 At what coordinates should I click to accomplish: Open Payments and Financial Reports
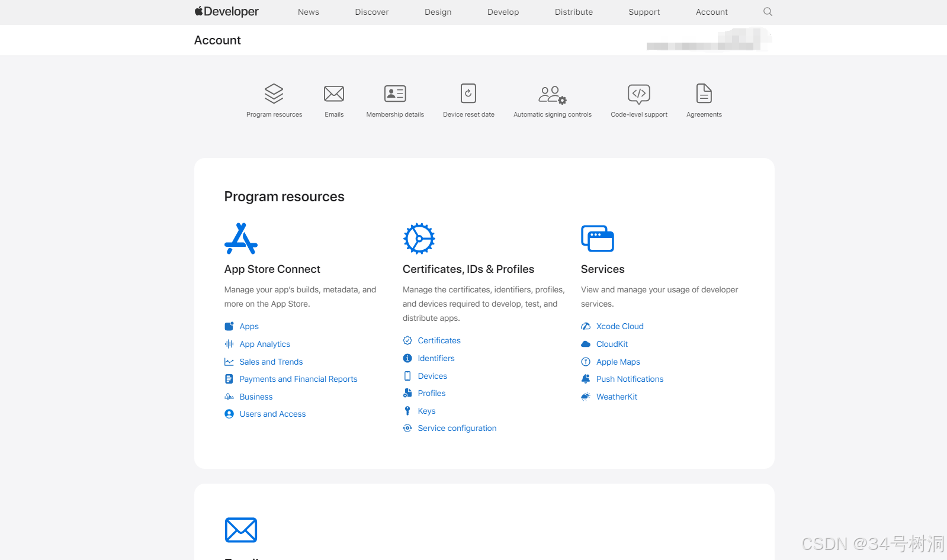[298, 379]
